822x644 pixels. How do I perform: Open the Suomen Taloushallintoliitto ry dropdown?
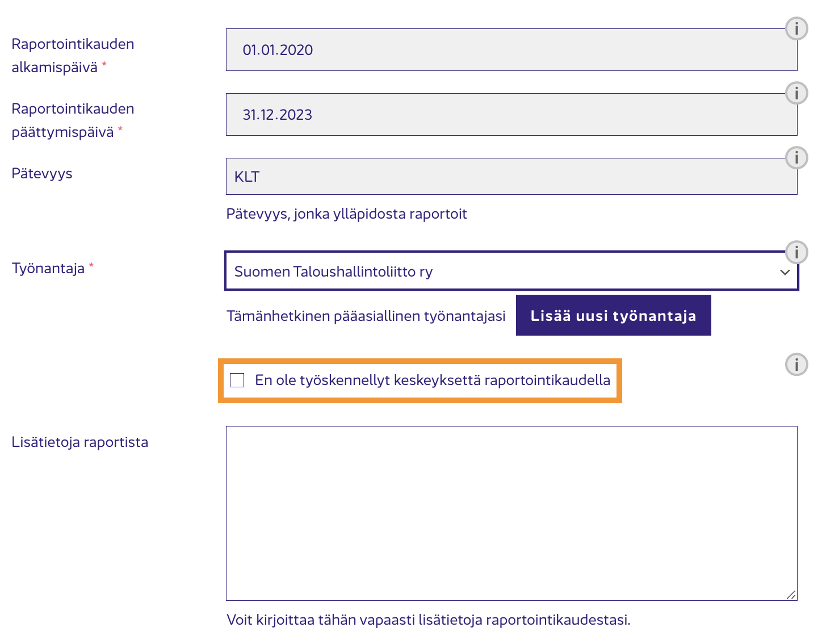pos(511,271)
